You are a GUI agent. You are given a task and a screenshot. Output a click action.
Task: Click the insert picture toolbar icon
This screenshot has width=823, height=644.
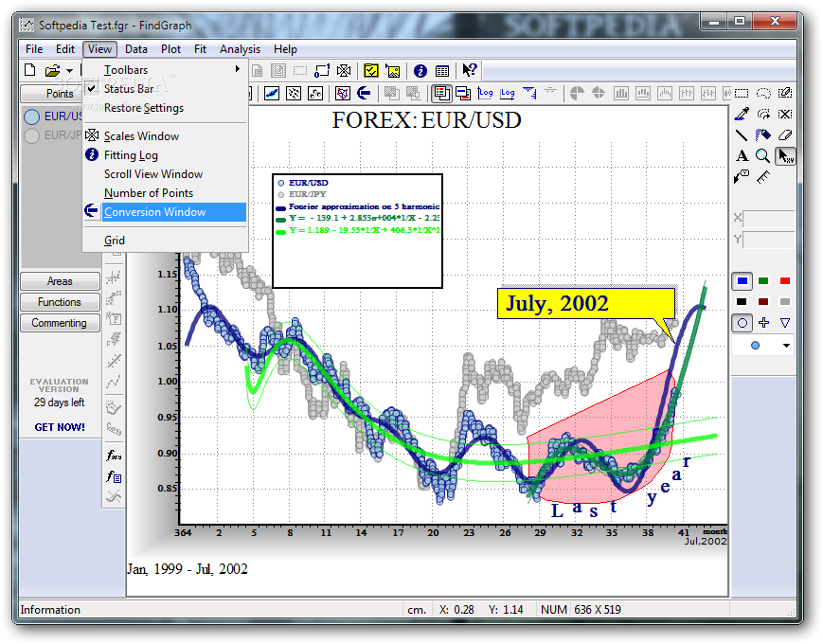[x=392, y=70]
